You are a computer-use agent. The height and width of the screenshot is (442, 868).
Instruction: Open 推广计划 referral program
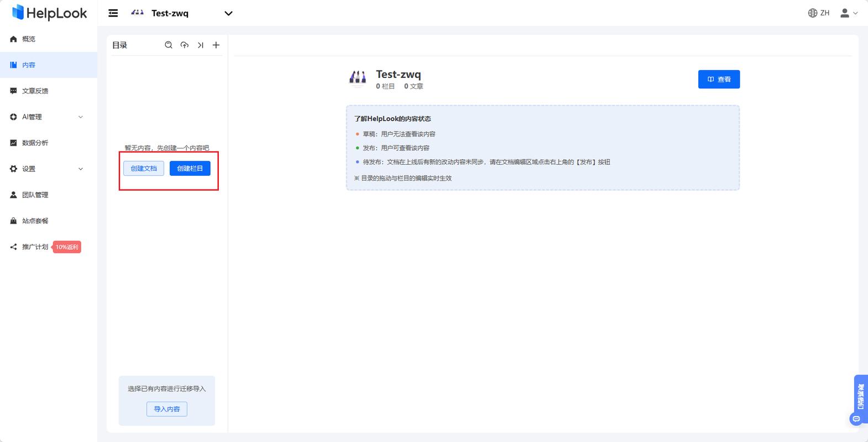point(35,247)
